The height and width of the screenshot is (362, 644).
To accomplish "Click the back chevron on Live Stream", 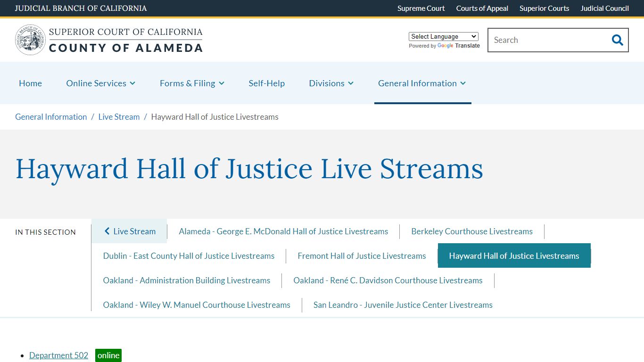I will 107,231.
